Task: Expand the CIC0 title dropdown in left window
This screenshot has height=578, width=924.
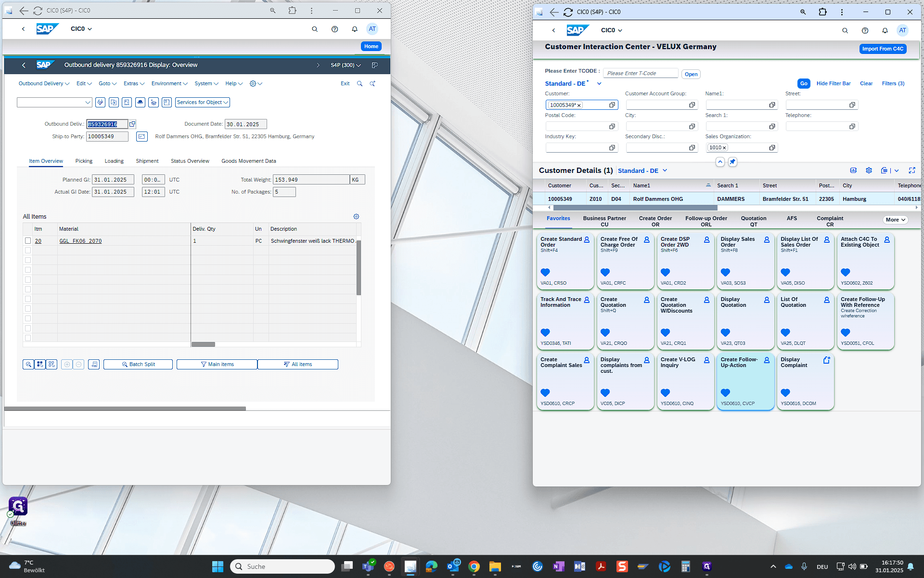Action: (x=81, y=29)
